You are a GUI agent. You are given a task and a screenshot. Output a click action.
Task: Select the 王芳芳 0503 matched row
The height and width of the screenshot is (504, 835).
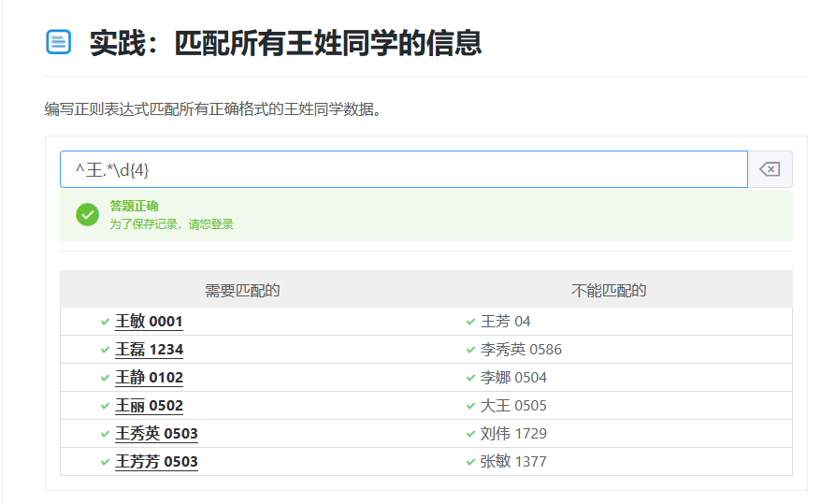(x=156, y=462)
